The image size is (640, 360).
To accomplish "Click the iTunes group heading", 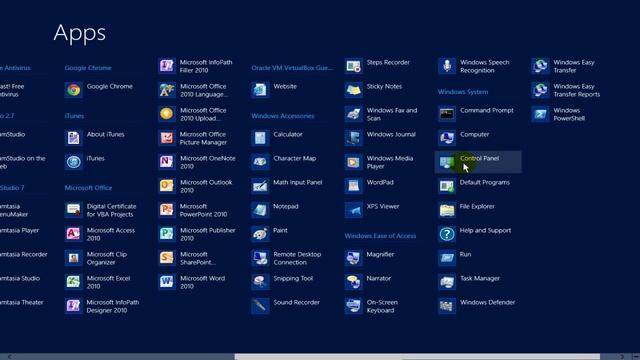I will click(74, 116).
